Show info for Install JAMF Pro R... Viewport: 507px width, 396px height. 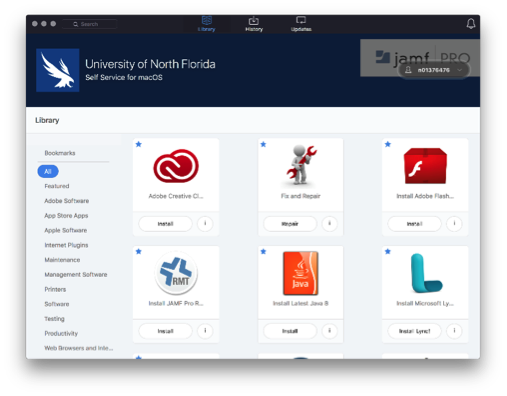205,331
